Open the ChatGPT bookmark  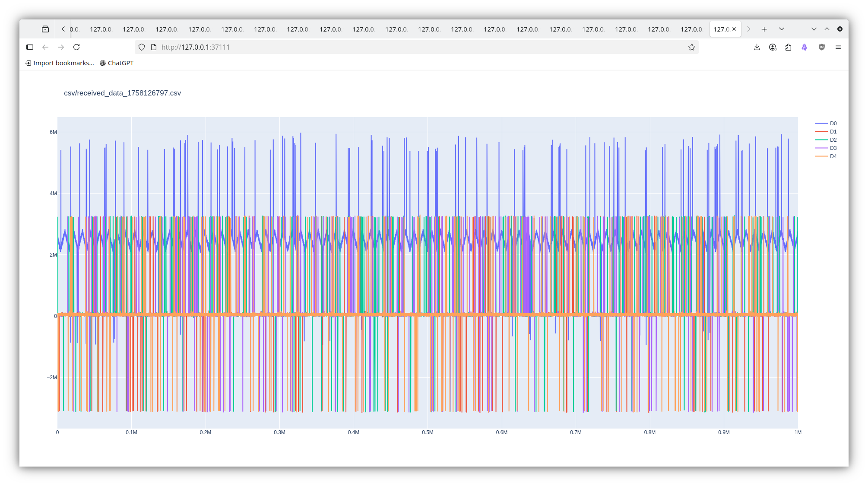point(117,63)
